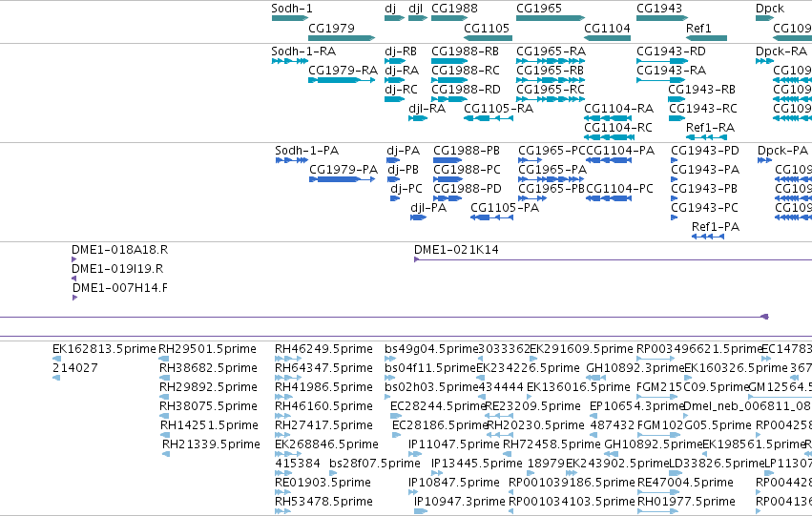Click the Dpck gene arrow
This screenshot has height=516, width=812.
click(x=765, y=18)
